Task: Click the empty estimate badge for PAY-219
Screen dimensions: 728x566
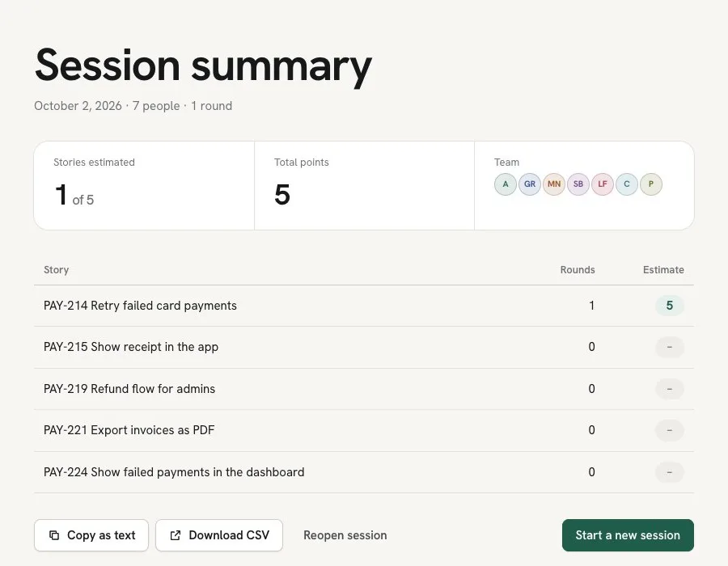Action: 670,389
